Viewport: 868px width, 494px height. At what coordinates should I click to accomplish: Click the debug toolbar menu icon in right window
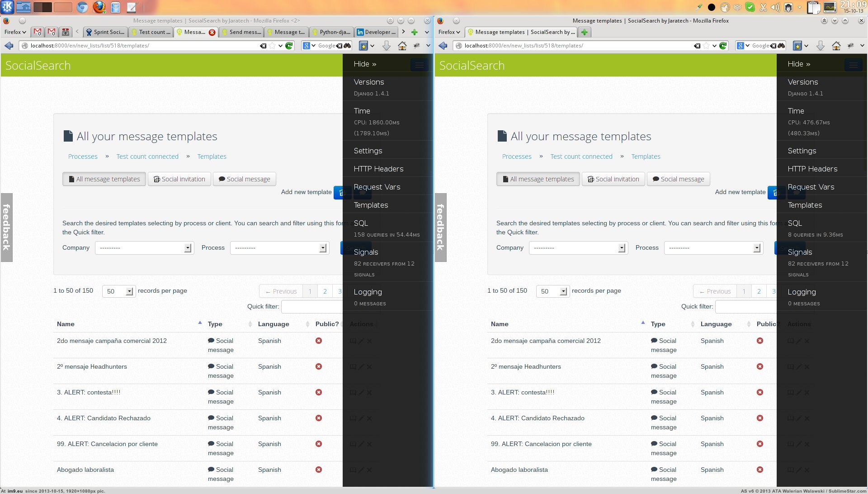point(853,65)
